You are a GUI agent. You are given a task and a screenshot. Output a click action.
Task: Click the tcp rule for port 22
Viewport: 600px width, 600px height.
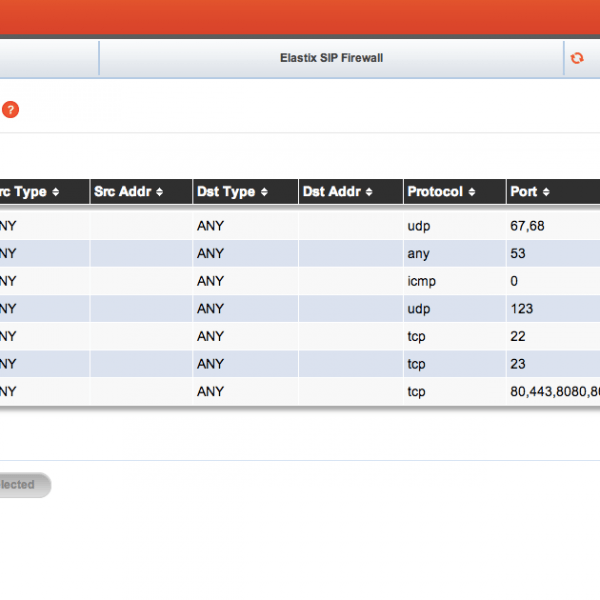tap(517, 337)
